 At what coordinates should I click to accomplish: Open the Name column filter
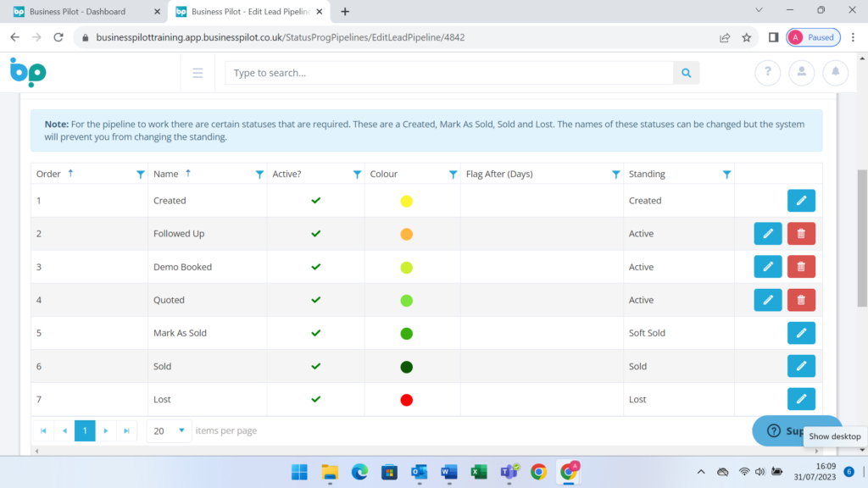259,175
